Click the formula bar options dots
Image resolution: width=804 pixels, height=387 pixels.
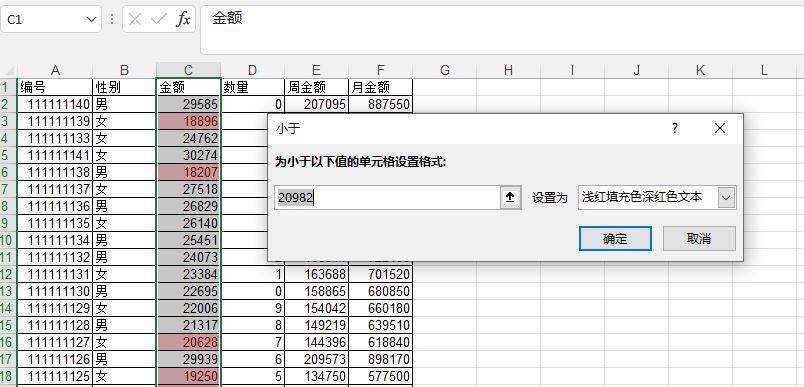[112, 20]
